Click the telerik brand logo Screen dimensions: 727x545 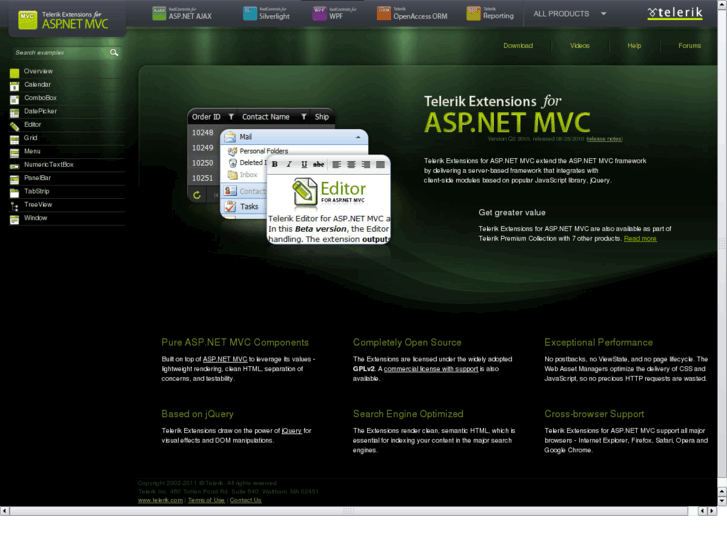click(675, 13)
